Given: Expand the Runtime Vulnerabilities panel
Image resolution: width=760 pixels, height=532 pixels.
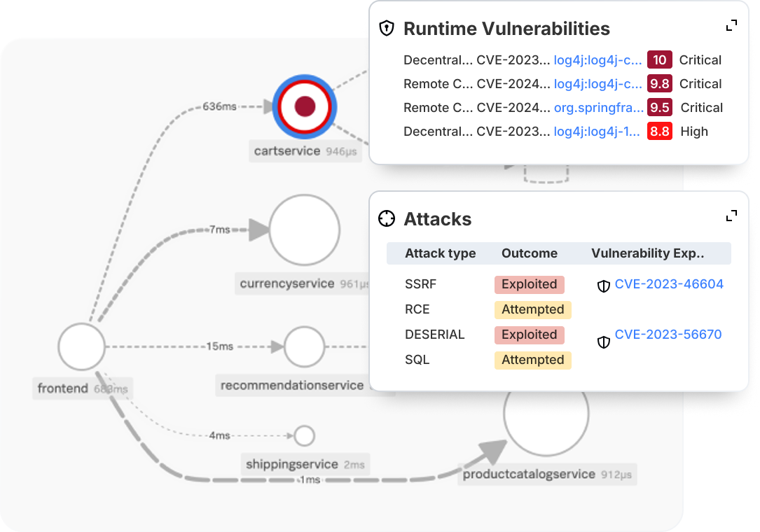Looking at the screenshot, I should tap(731, 26).
